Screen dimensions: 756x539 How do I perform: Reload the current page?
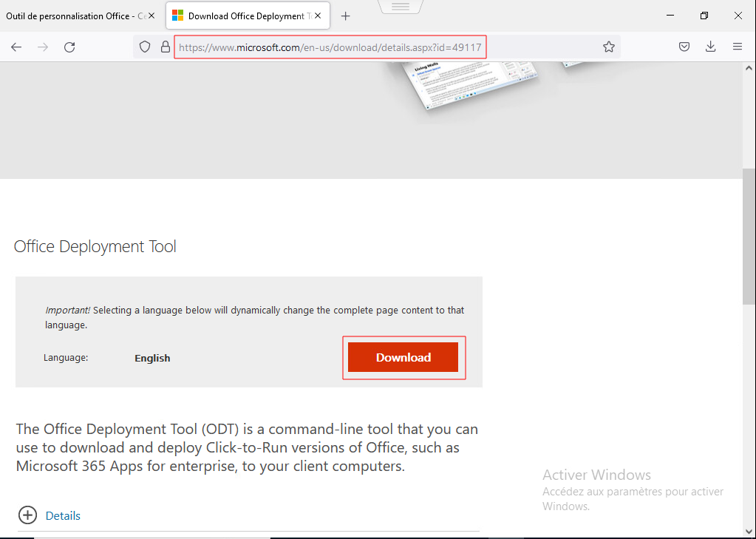click(x=69, y=47)
